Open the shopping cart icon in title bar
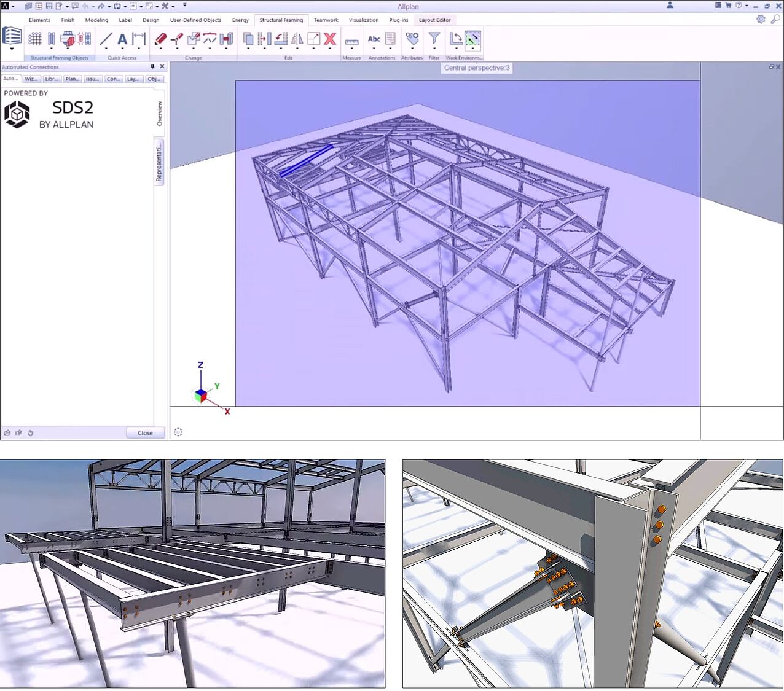The height and width of the screenshot is (691, 784). pos(728,6)
